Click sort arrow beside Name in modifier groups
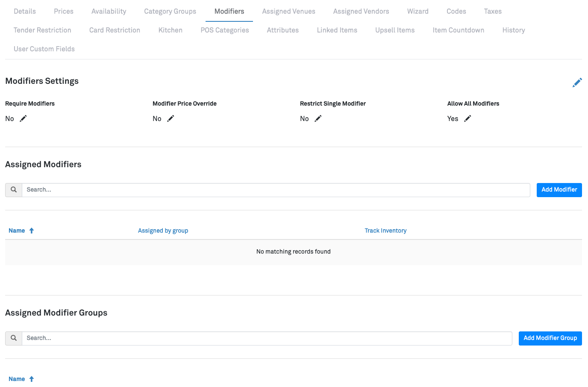This screenshot has height=387, width=588. tap(32, 379)
